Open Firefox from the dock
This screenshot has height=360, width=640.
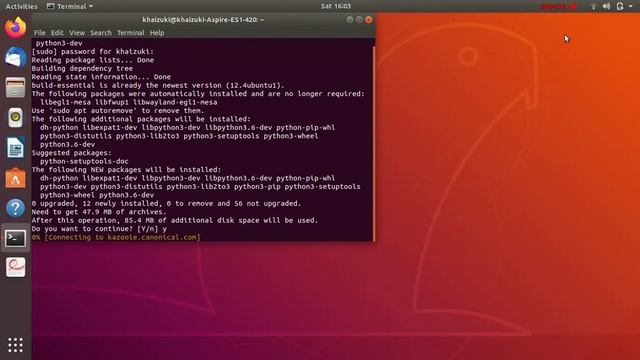(16, 28)
